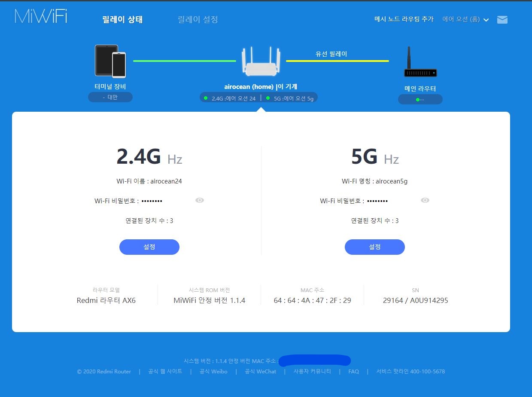This screenshot has width=532, height=397.
Task: Reveal the 5G Wi-Fi password
Action: click(x=425, y=200)
